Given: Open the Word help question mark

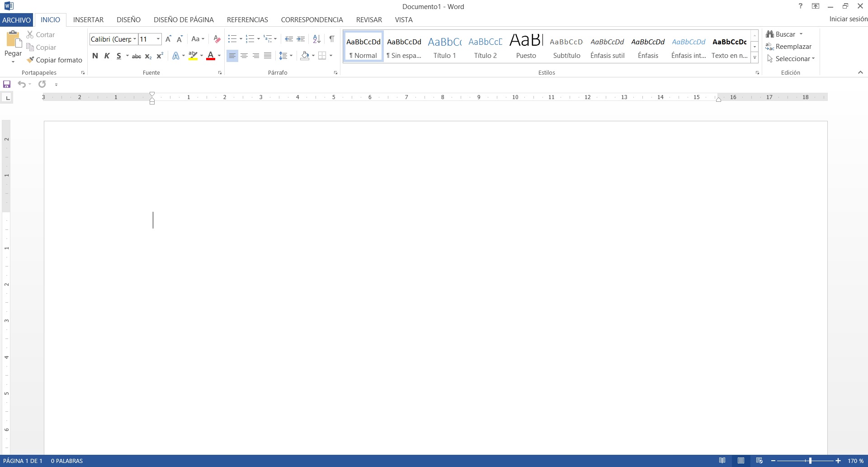Looking at the screenshot, I should [801, 6].
